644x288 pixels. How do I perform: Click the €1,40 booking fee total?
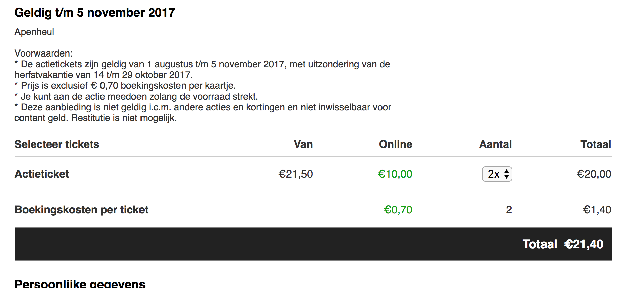coord(597,210)
